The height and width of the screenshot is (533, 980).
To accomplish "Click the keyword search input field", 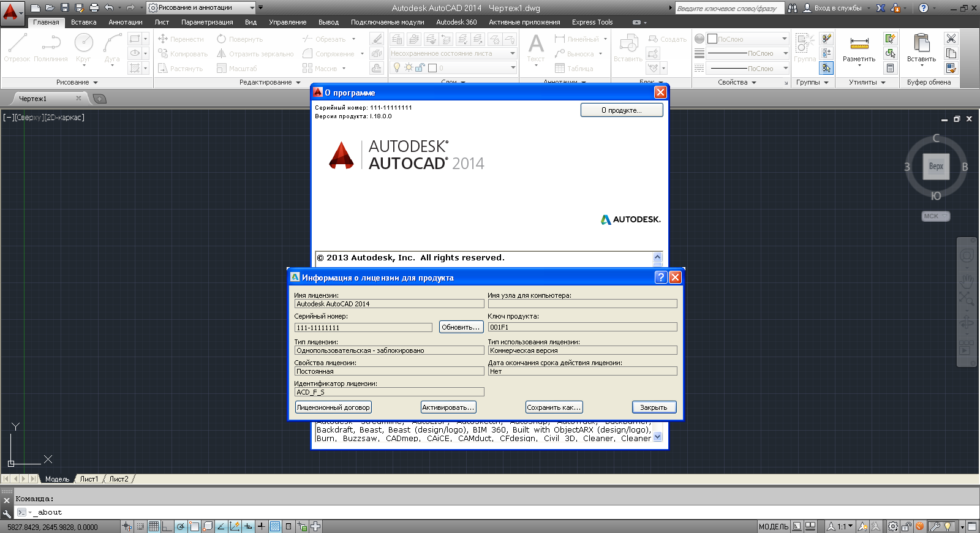I will click(729, 9).
